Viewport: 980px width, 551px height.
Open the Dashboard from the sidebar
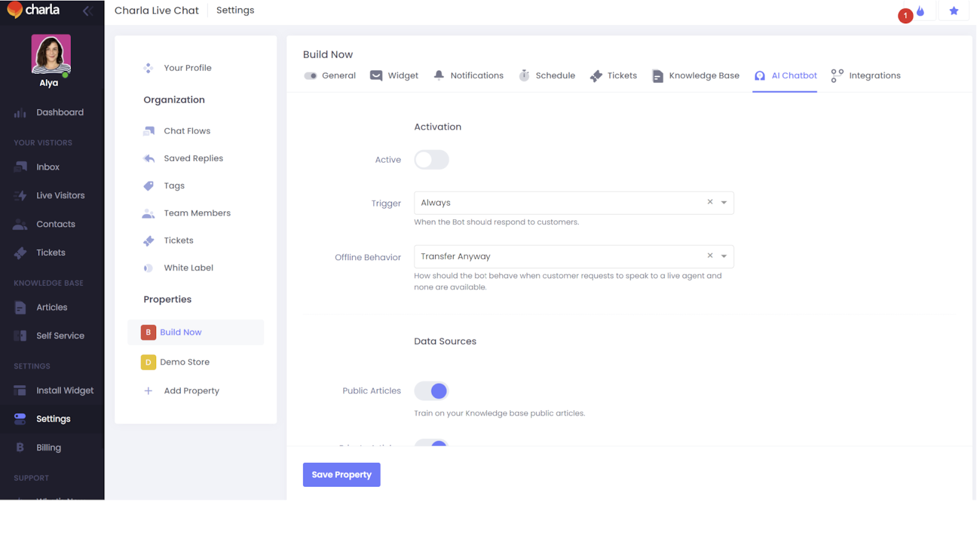click(x=59, y=112)
